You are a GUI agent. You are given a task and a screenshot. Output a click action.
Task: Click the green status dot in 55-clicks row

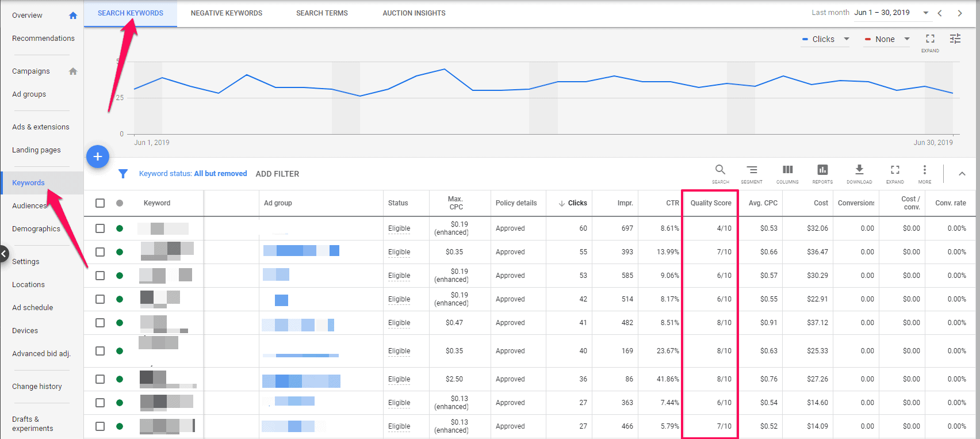(120, 252)
